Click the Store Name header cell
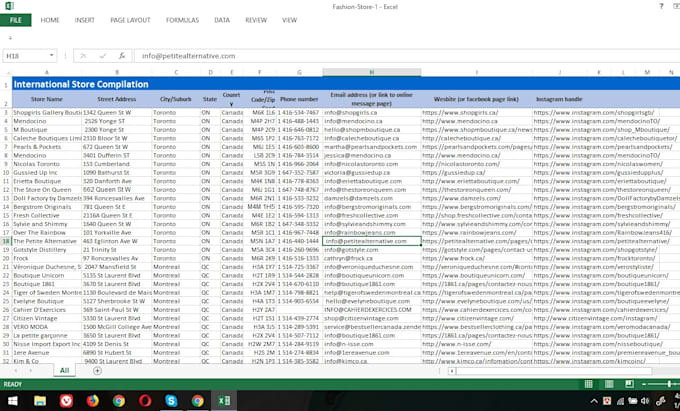 47,99
